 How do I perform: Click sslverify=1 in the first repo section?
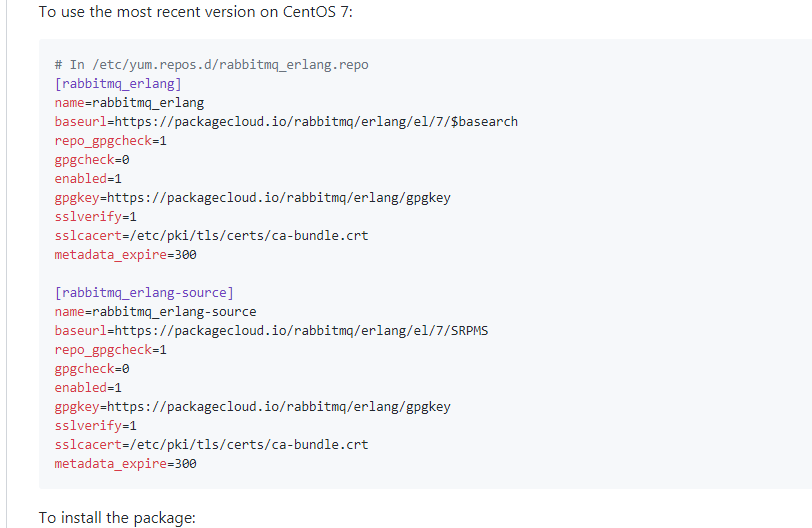[x=95, y=217]
